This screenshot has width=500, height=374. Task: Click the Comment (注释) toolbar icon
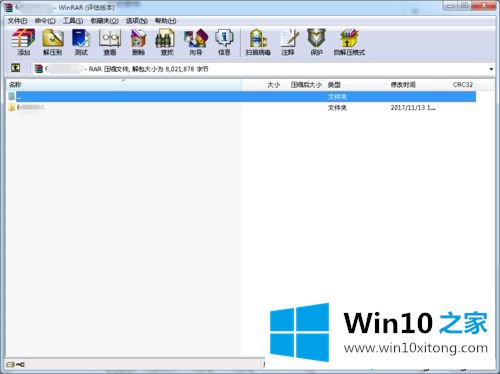click(288, 42)
